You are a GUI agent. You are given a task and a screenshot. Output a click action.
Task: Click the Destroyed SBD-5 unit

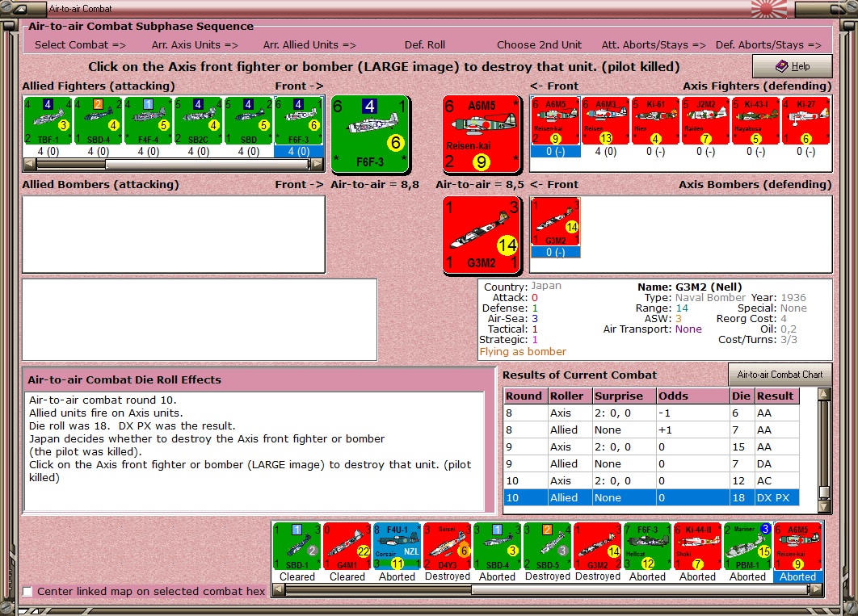click(x=547, y=547)
